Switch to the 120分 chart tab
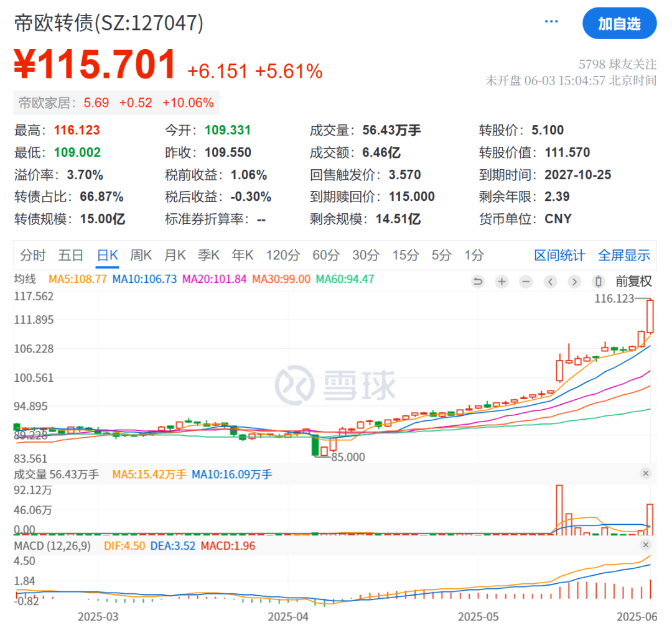This screenshot has width=672, height=628. tap(283, 256)
